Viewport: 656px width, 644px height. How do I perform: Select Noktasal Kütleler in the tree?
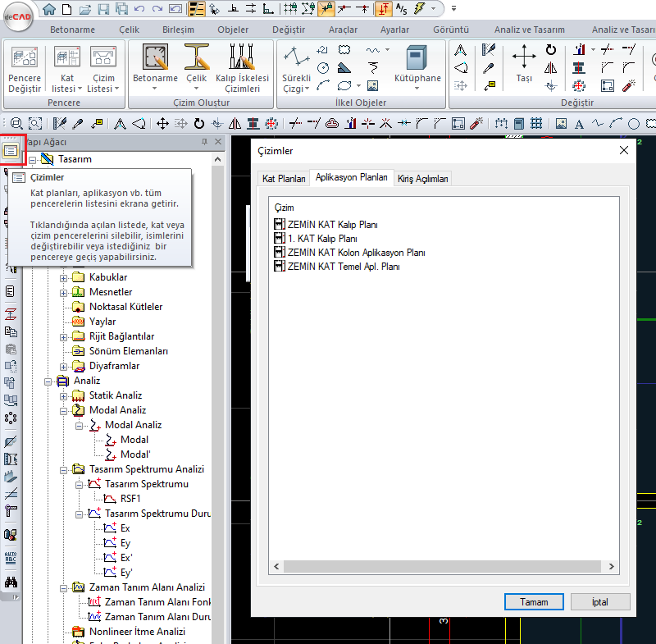pyautogui.click(x=125, y=307)
